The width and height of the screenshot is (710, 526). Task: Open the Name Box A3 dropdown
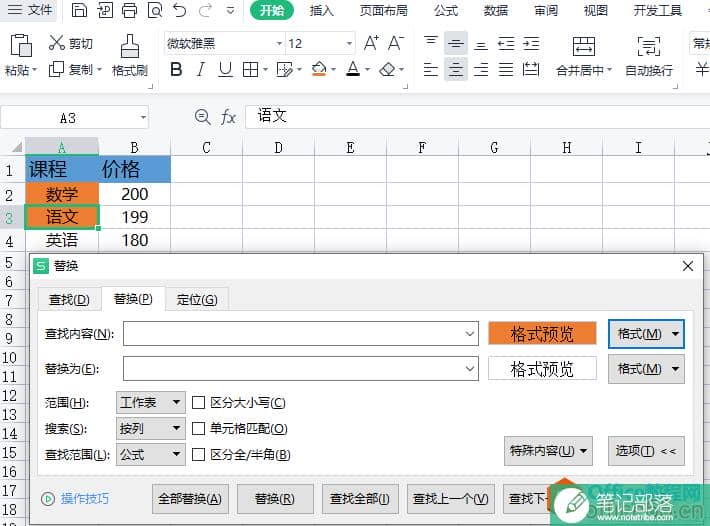pos(143,118)
